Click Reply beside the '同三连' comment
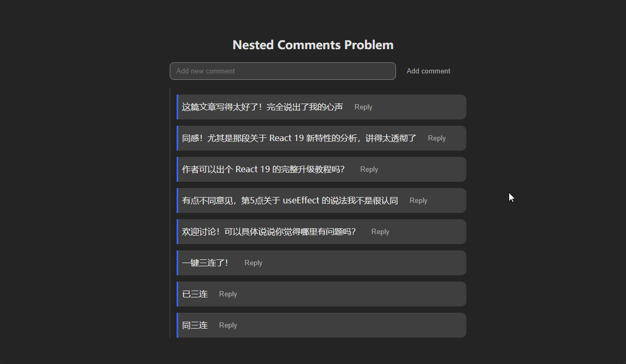The height and width of the screenshot is (364, 626). pyautogui.click(x=228, y=325)
